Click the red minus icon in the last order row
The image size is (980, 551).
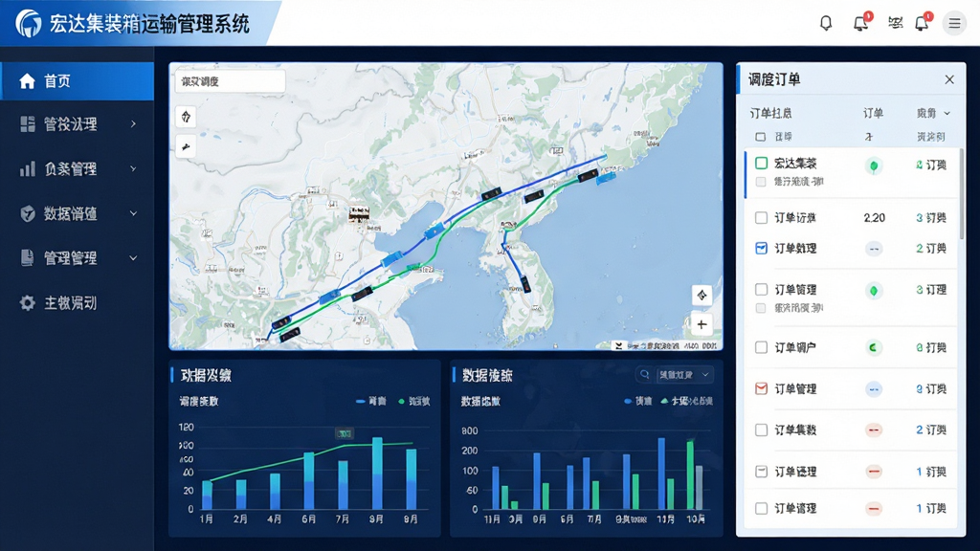[874, 509]
